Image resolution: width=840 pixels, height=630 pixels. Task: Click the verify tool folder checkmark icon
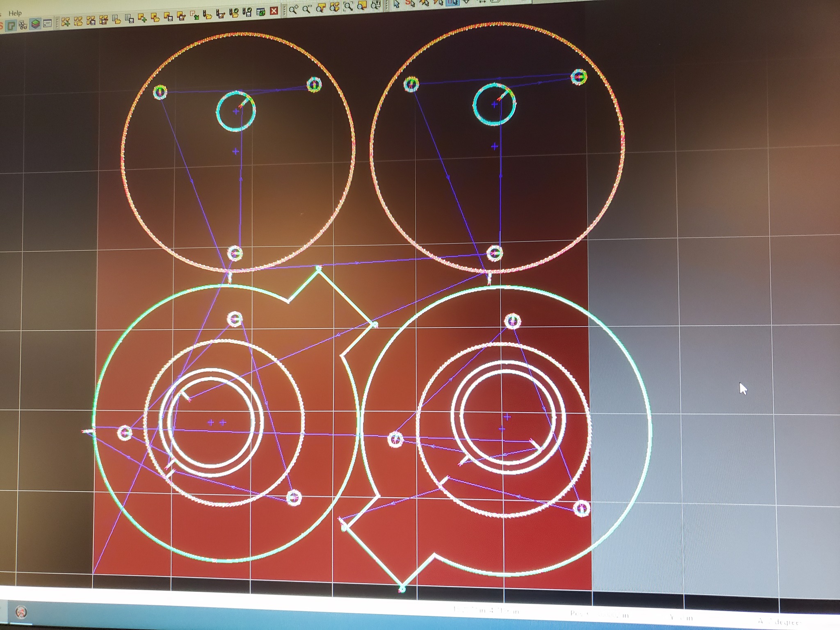point(234,13)
